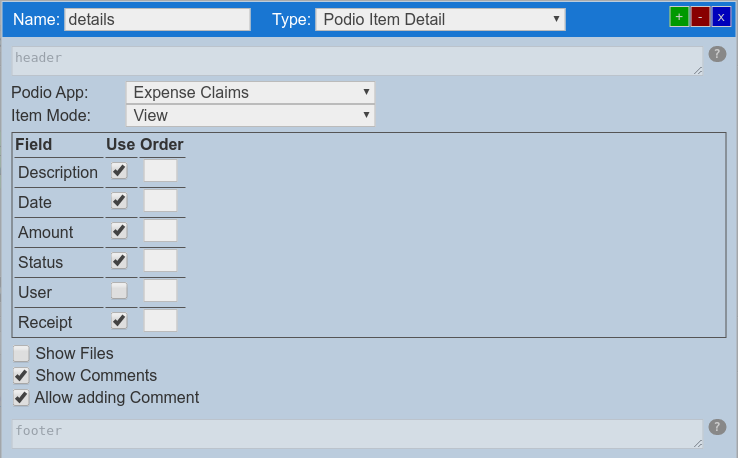Click the green plus button

click(x=679, y=17)
